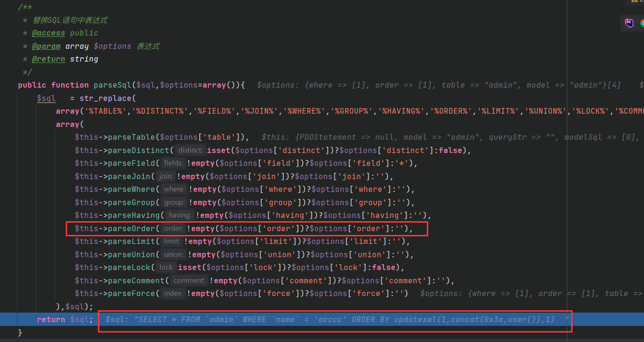
Task: Click the parseField method call
Action: tap(132, 163)
